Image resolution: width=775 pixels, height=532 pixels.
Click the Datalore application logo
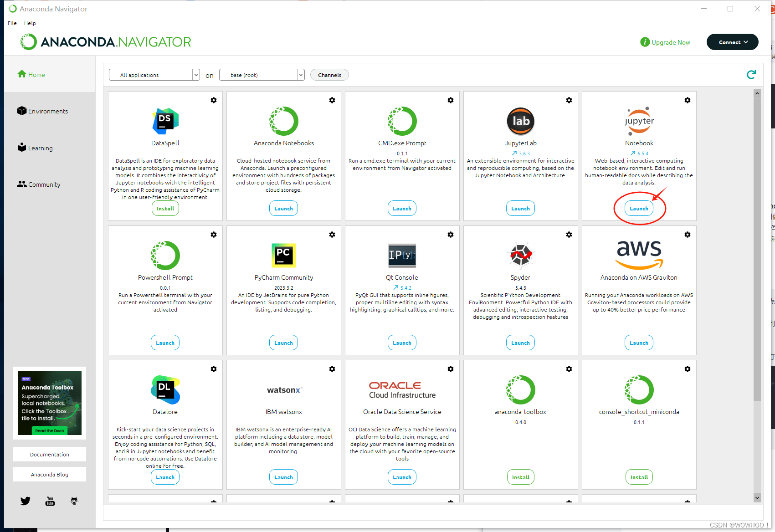pyautogui.click(x=165, y=390)
